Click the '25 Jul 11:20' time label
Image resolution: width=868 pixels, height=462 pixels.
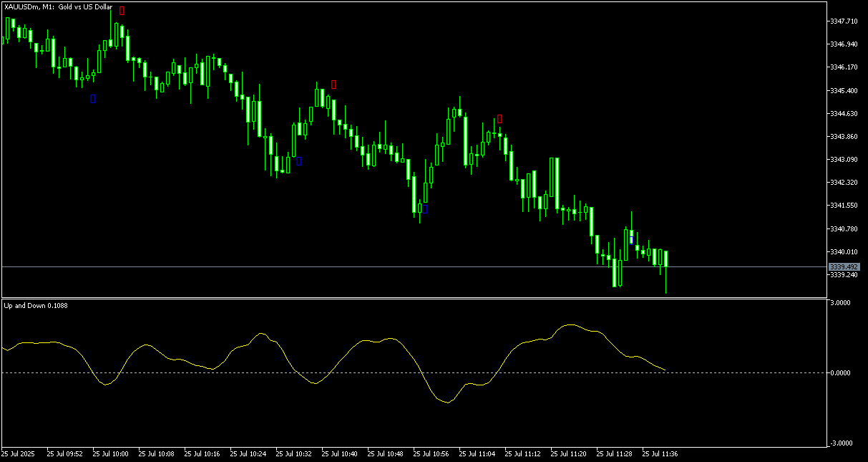569,454
